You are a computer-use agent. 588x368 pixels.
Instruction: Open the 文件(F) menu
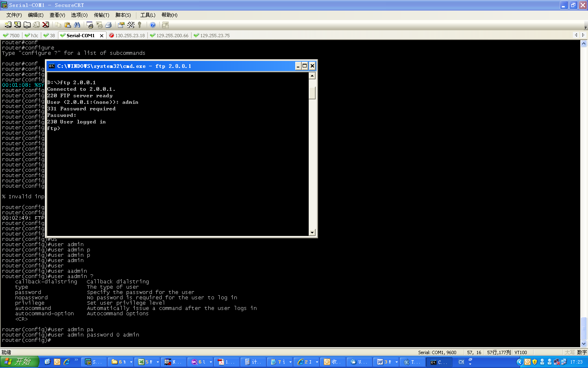click(x=14, y=15)
